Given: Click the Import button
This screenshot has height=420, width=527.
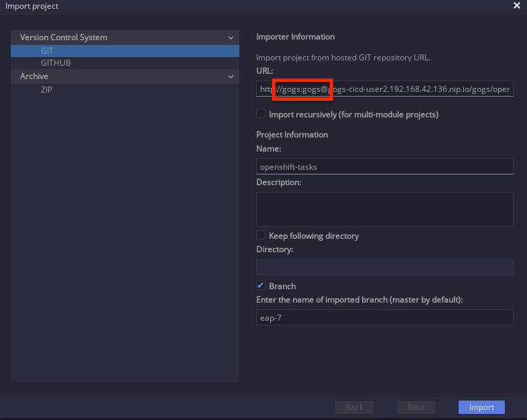Looking at the screenshot, I should pos(481,407).
